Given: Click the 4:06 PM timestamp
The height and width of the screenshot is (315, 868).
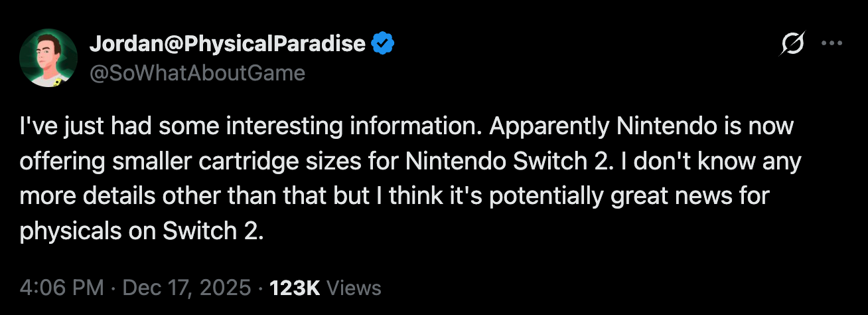Looking at the screenshot, I should click(x=62, y=288).
